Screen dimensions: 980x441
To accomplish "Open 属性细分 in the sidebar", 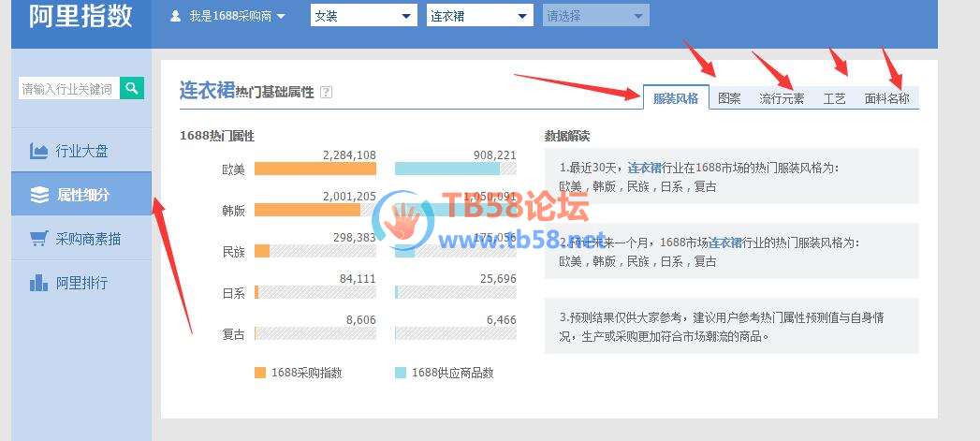I will click(81, 195).
